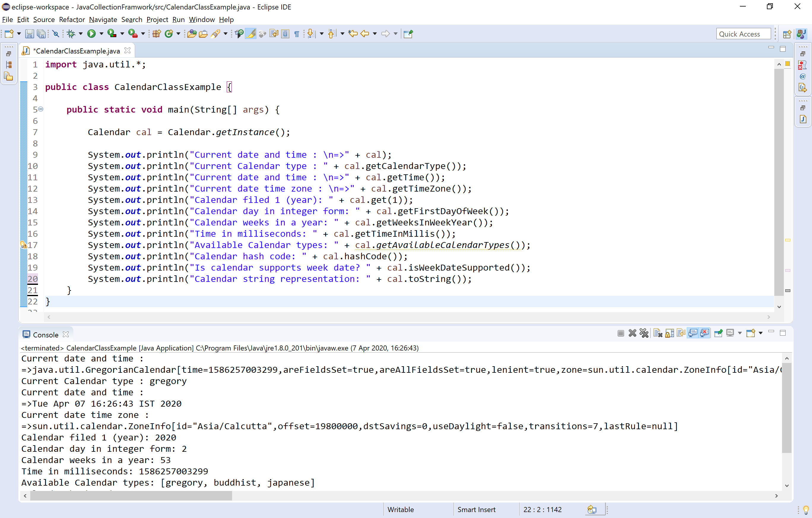Toggle show console on standard error change
The width and height of the screenshot is (812, 518).
(705, 334)
